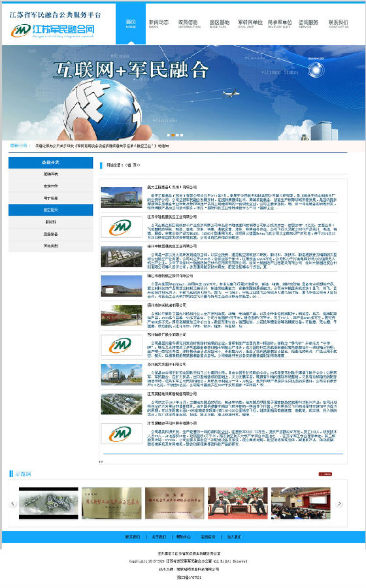Image resolution: width=366 pixels, height=588 pixels.
Task: Open the third company's aerial campus thumbnail
Action: [122, 257]
